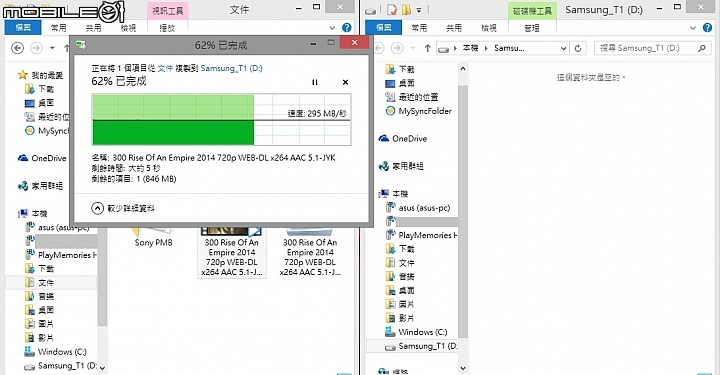This screenshot has height=375, width=720.
Task: Open MySyncFolder in 文件 window sidebar
Action: [47, 131]
